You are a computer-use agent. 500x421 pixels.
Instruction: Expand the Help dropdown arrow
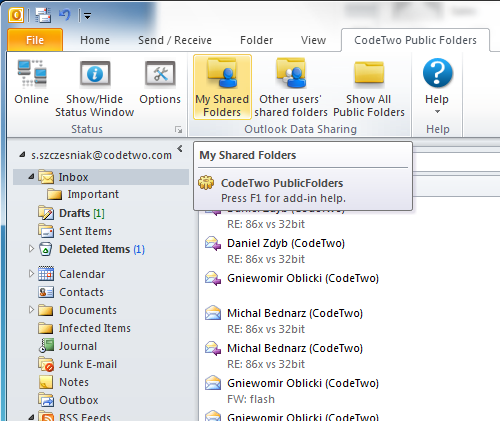[x=437, y=112]
